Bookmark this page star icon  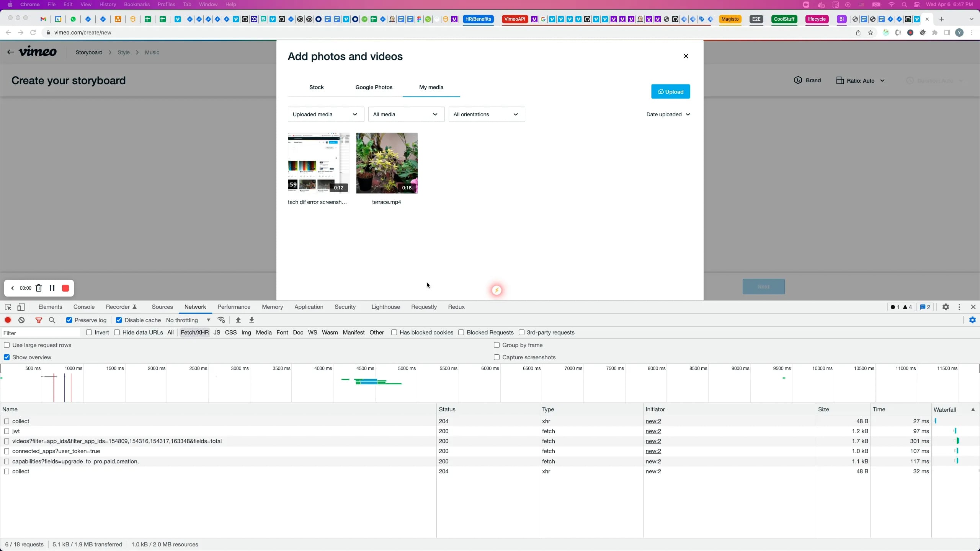(x=871, y=33)
